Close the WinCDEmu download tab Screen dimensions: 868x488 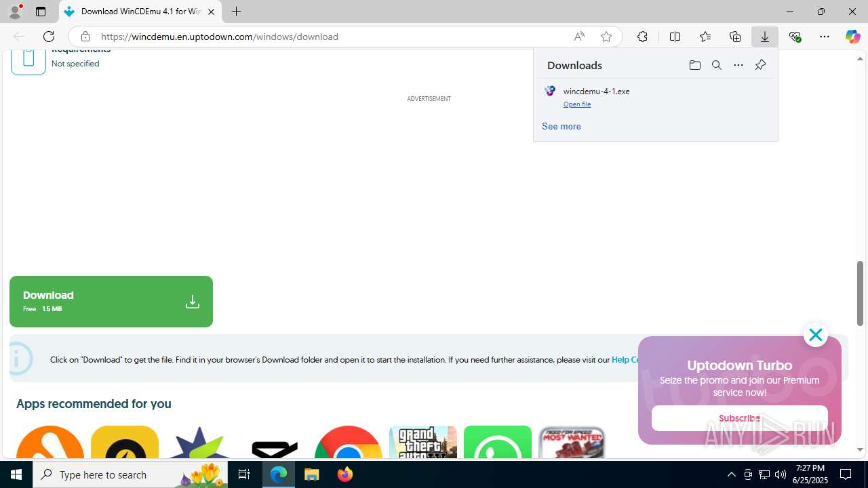point(211,12)
